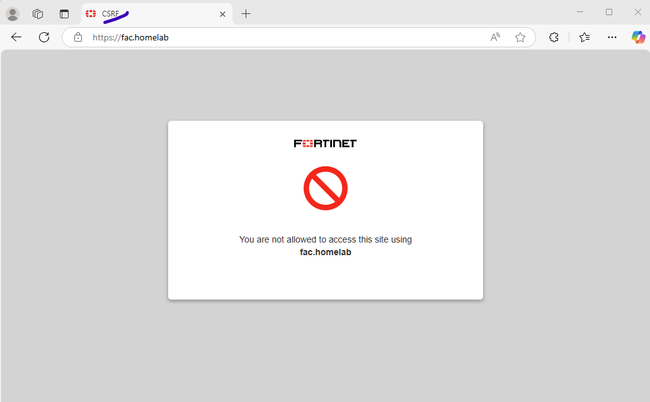
Task: Click the red prohibited access icon
Action: [325, 188]
